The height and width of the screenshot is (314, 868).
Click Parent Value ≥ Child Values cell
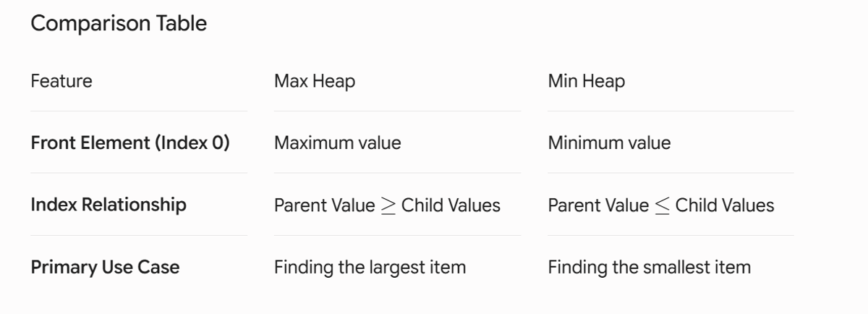387,205
